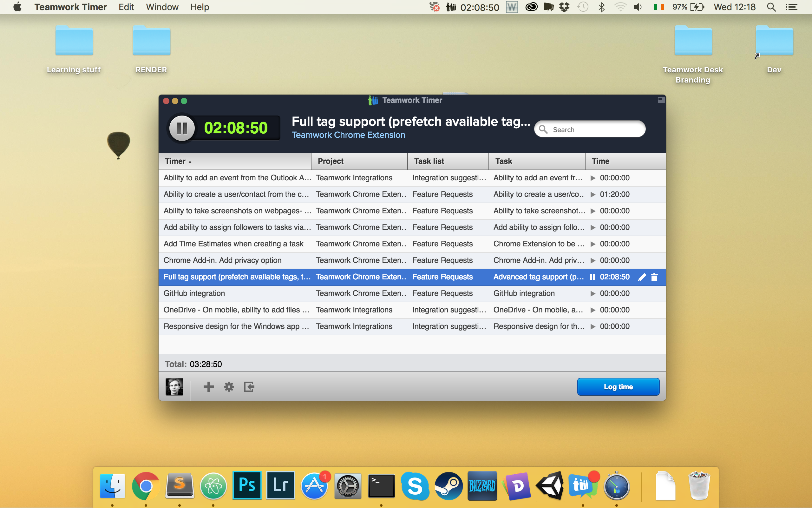Click the Teamwork Timer menu bar status icon

coord(472,7)
